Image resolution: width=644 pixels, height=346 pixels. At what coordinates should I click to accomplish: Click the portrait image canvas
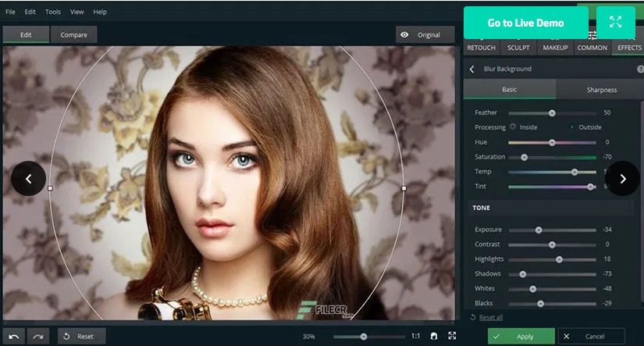coord(229,183)
